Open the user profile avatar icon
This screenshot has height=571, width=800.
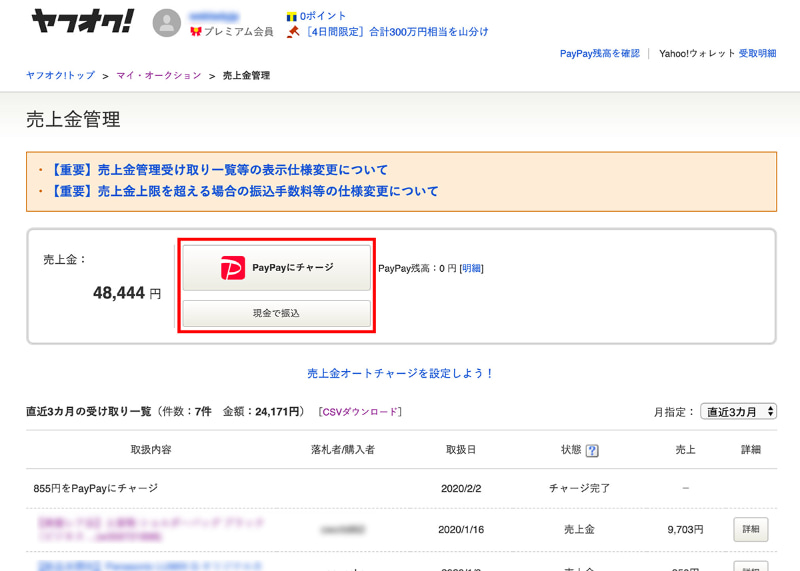(167, 23)
